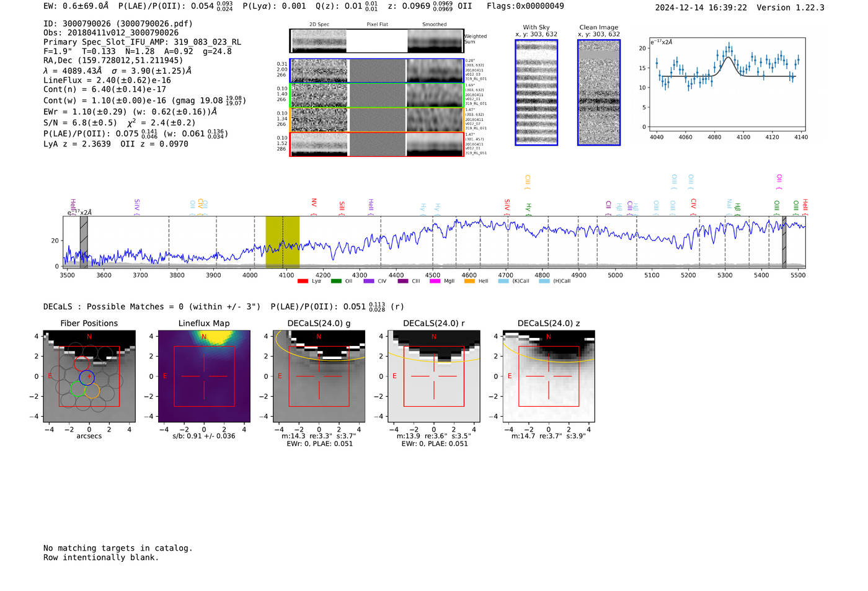The image size is (868, 591).
Task: Open the Fiber Positions panel
Action: point(89,376)
